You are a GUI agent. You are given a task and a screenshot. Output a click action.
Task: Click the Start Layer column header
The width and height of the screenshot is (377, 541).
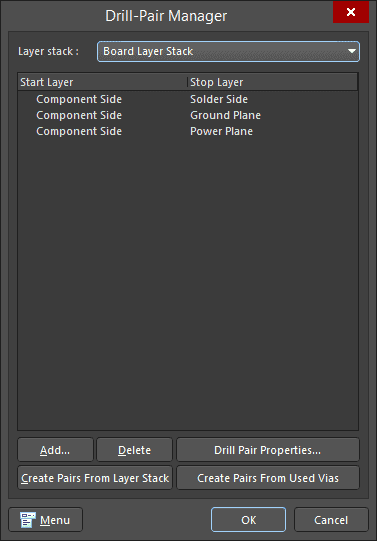coord(102,82)
